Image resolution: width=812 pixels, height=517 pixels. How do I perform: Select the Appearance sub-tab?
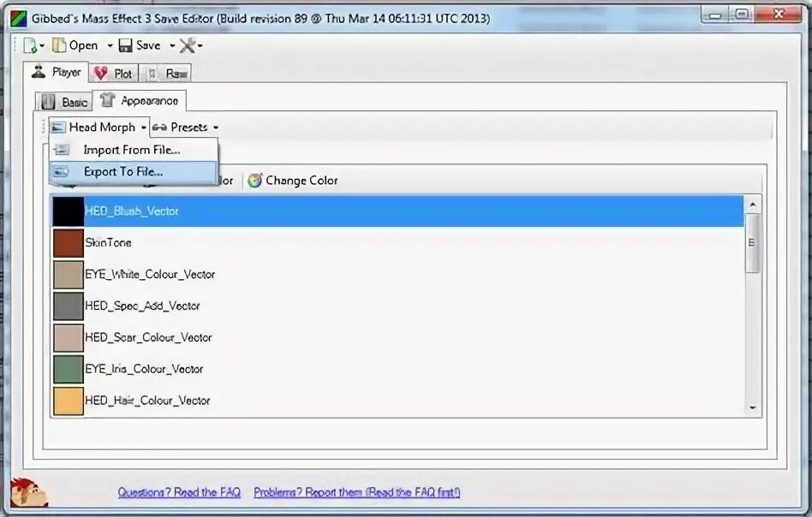(x=140, y=100)
